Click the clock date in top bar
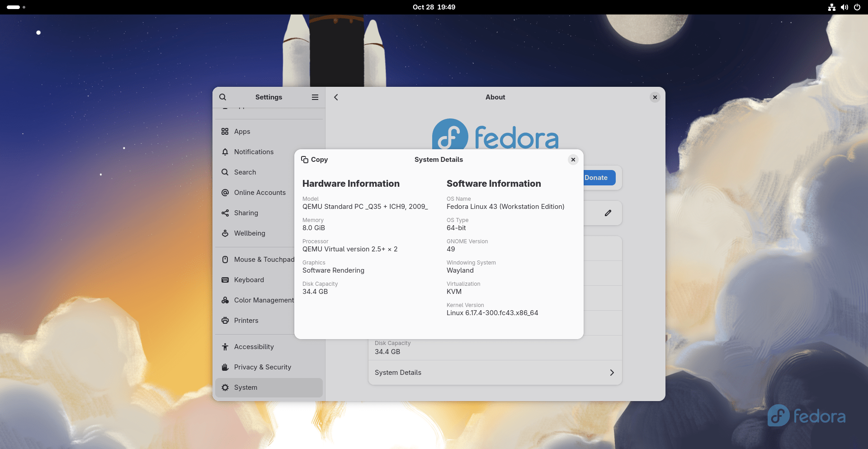 click(x=434, y=7)
